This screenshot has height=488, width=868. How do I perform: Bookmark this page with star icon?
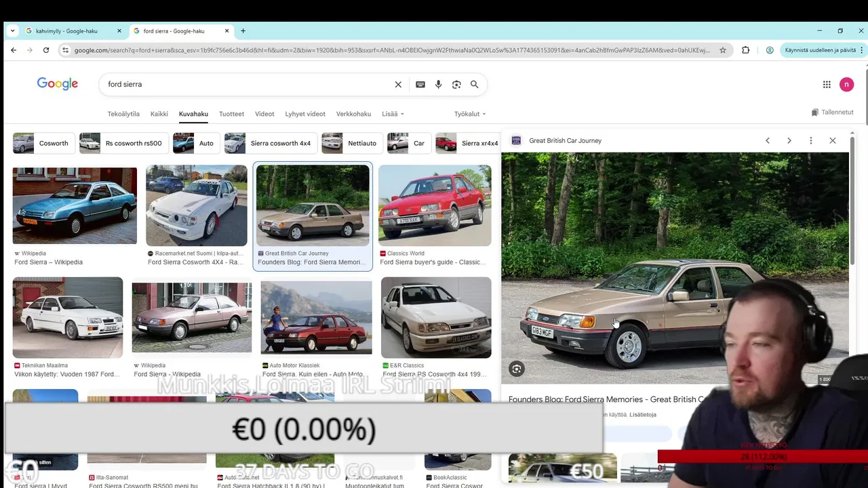coord(723,50)
